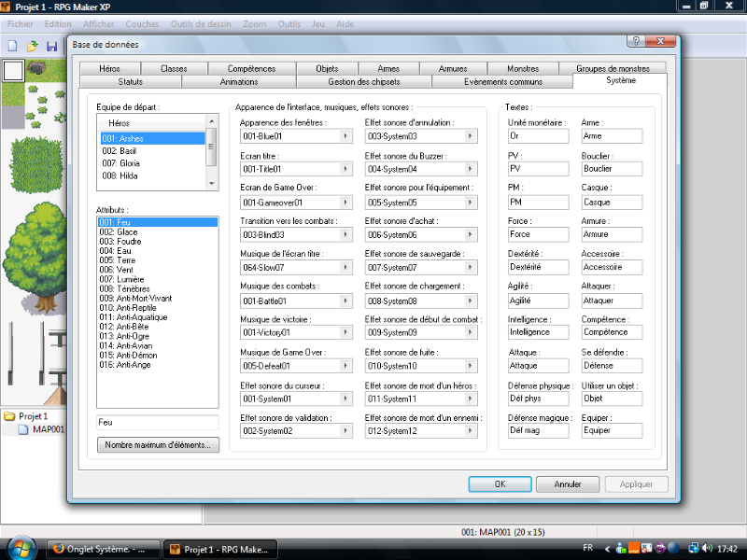Click the Open project folder icon
Image resolution: width=747 pixels, height=560 pixels.
pos(33,46)
